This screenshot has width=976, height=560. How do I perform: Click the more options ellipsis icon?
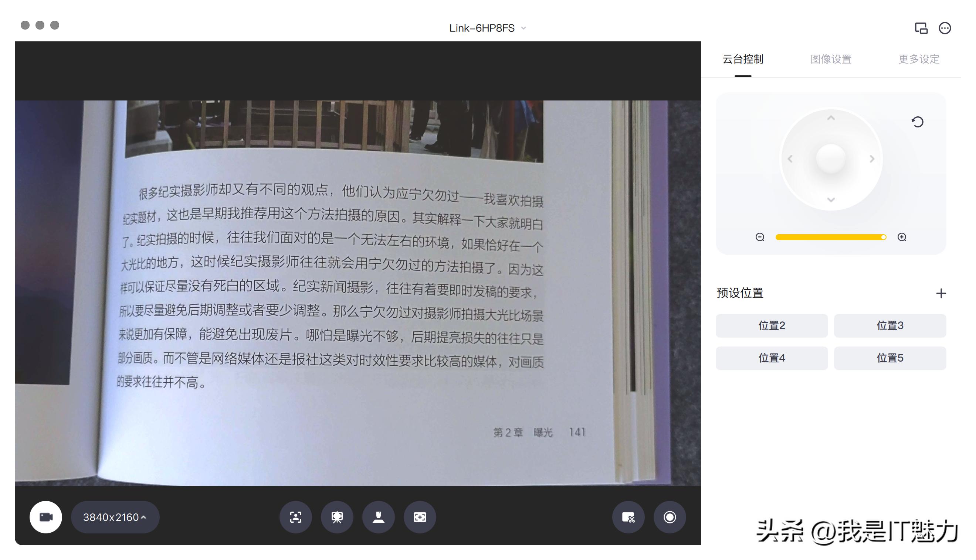945,28
